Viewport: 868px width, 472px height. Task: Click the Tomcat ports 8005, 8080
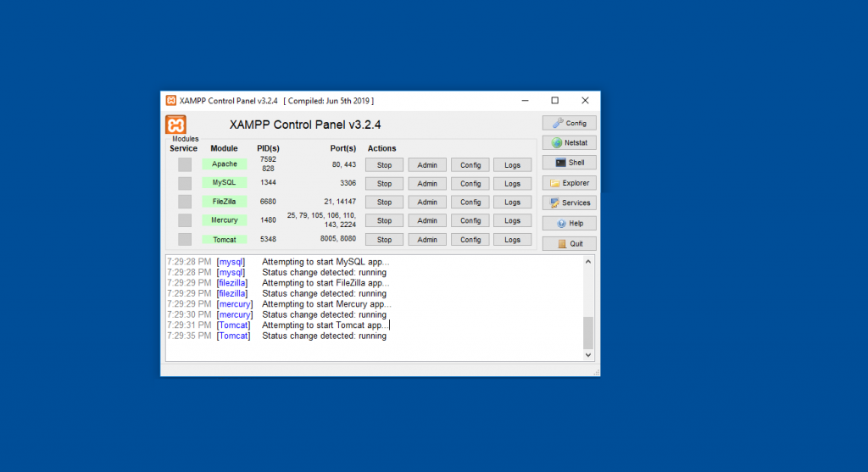click(x=337, y=238)
